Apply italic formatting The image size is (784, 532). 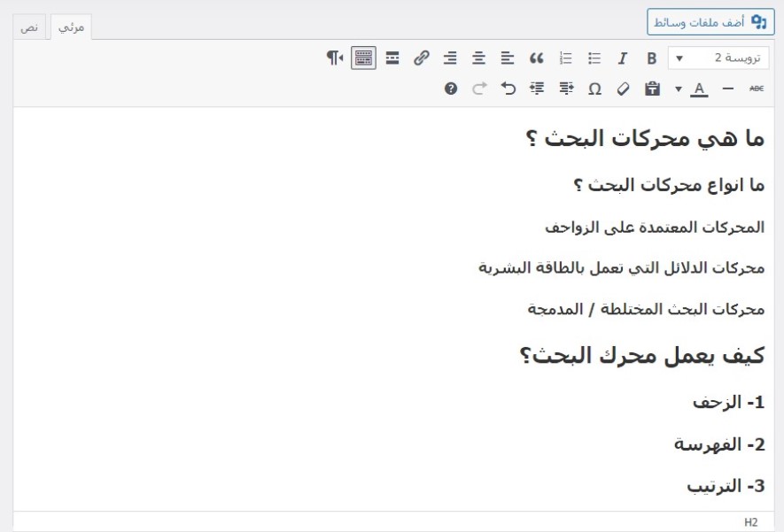621,59
